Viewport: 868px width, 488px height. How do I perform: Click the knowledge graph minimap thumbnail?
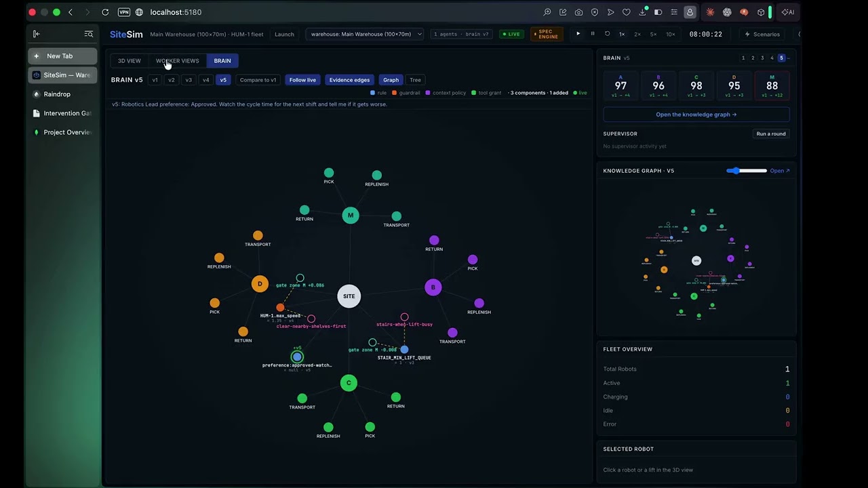tap(696, 258)
